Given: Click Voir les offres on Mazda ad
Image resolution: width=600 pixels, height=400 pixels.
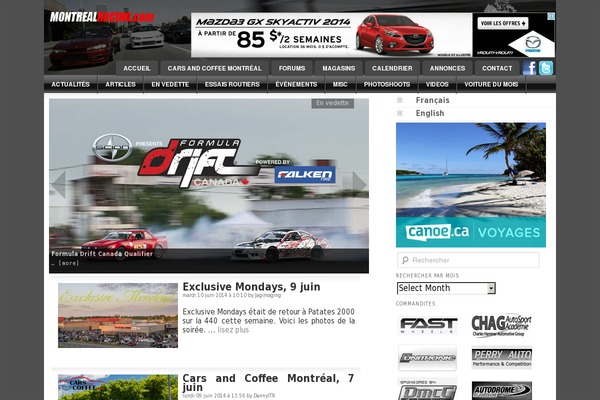Looking at the screenshot, I should (x=503, y=23).
